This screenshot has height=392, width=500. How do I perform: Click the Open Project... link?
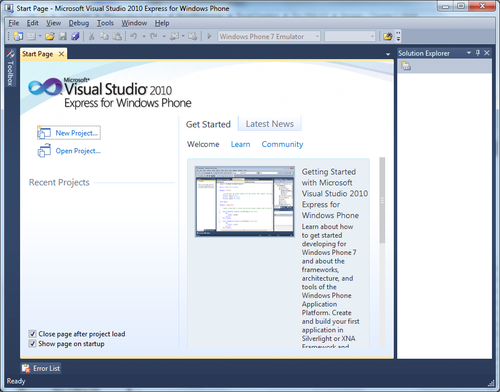78,151
